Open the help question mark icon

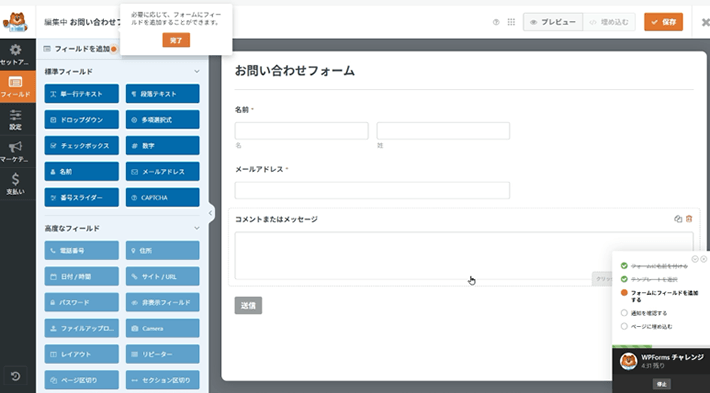[x=496, y=22]
